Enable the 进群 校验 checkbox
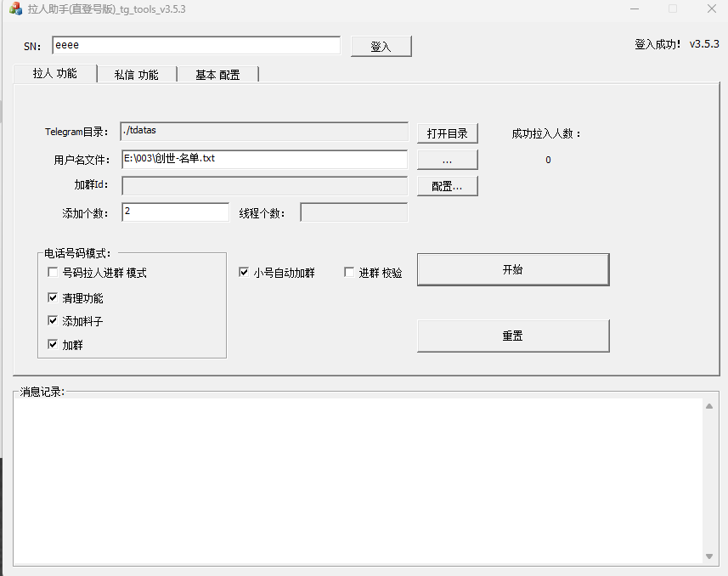728x576 pixels. click(x=349, y=273)
